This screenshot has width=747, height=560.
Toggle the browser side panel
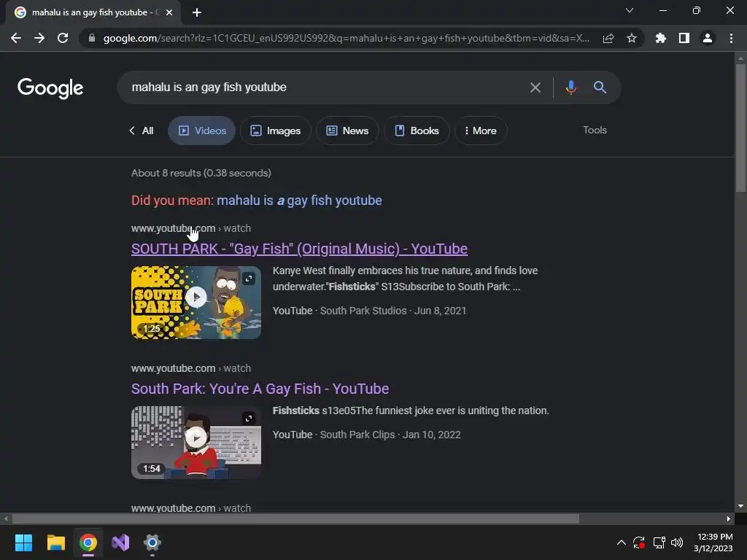pos(684,38)
